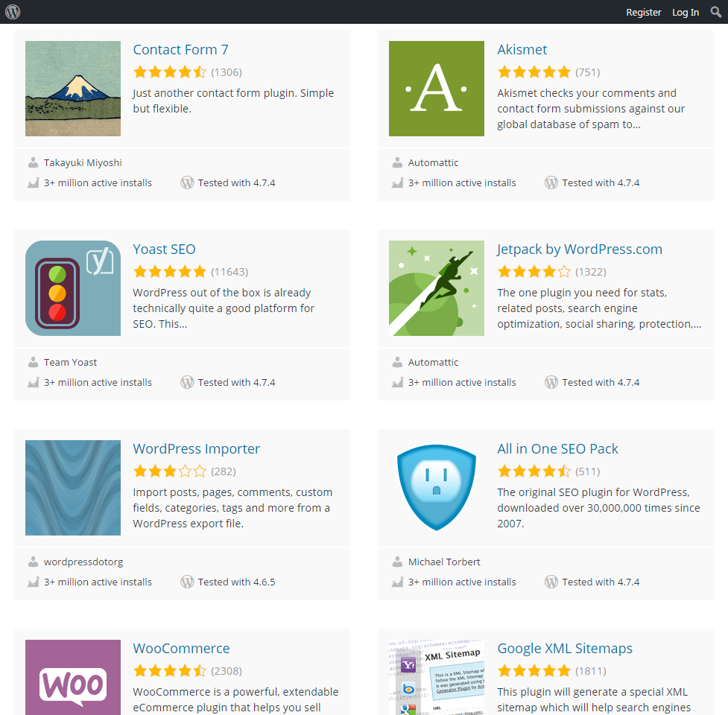Click Contact Form 7 star rating

[170, 72]
